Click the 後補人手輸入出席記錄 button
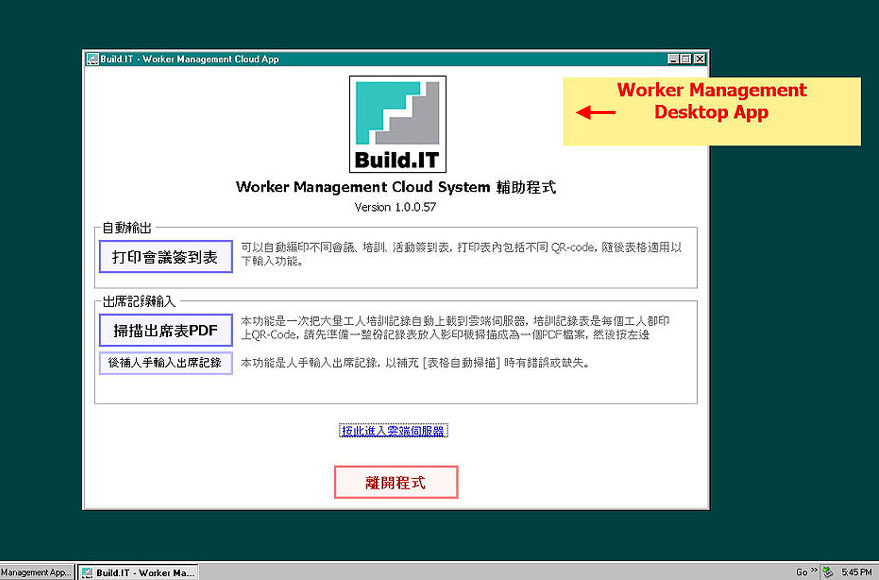This screenshot has width=879, height=580. (165, 363)
